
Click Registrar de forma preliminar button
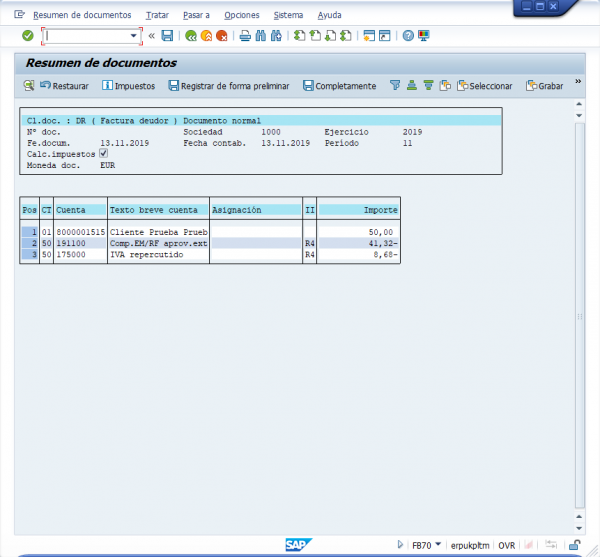(229, 86)
